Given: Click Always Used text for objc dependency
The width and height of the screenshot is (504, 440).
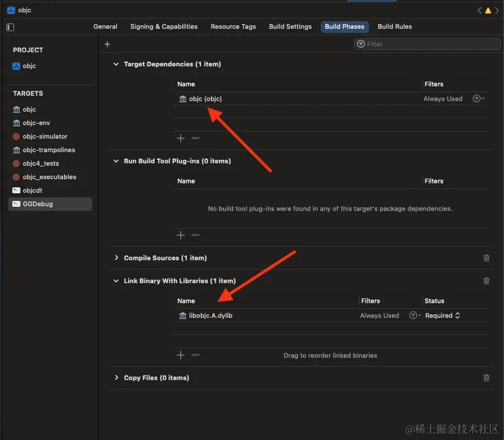Looking at the screenshot, I should click(x=443, y=99).
